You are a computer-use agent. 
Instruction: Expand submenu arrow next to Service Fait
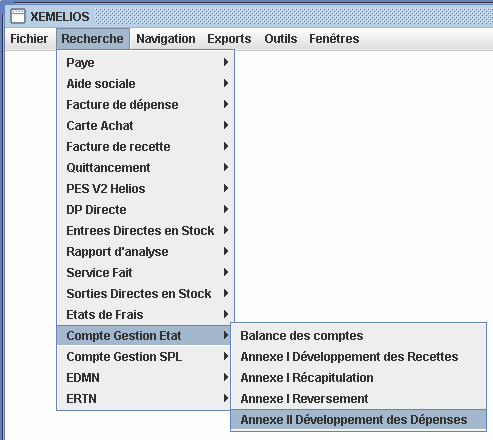coord(226,272)
